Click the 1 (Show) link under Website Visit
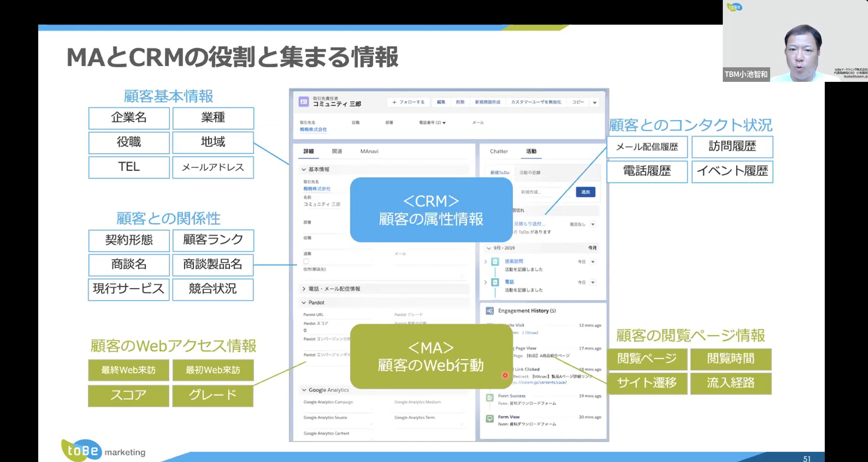The height and width of the screenshot is (462, 868). point(529,333)
